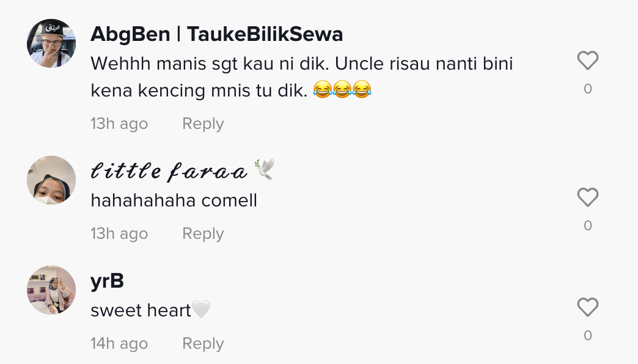Click the 13h ago timestamp under little faraa
The image size is (638, 364).
pos(119,233)
